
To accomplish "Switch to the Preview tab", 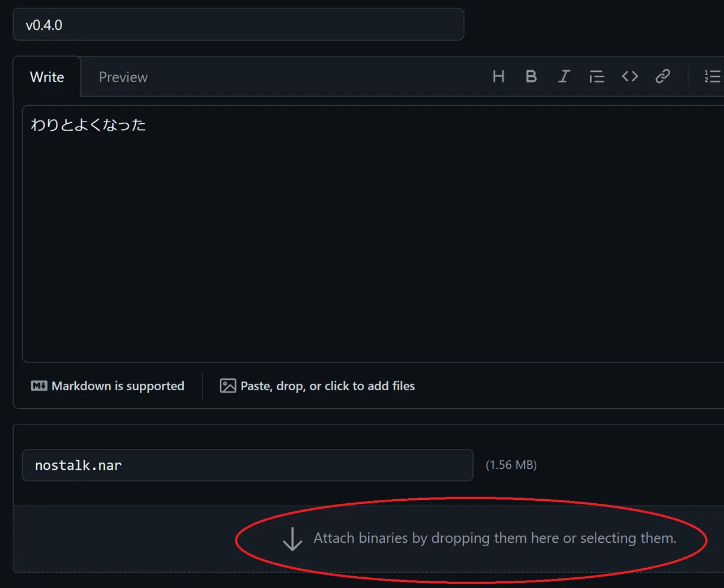I will [x=123, y=77].
